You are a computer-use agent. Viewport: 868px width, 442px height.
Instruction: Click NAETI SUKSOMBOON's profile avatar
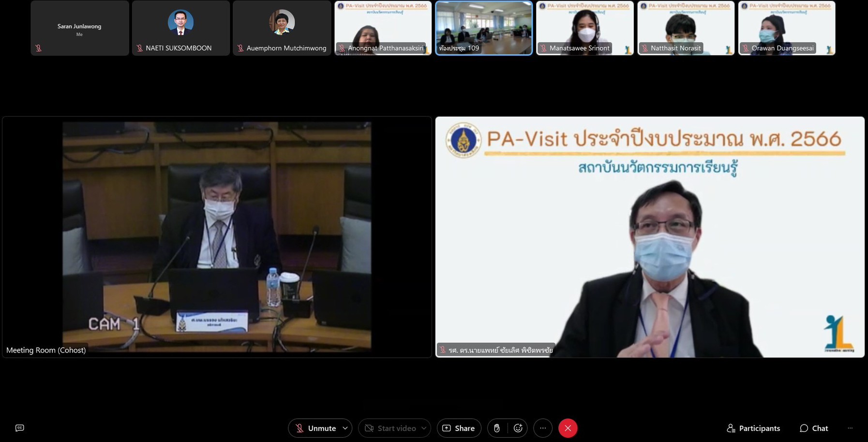(180, 22)
